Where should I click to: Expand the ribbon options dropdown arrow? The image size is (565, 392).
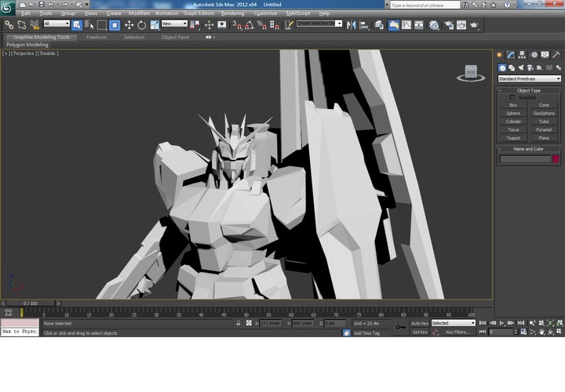214,37
